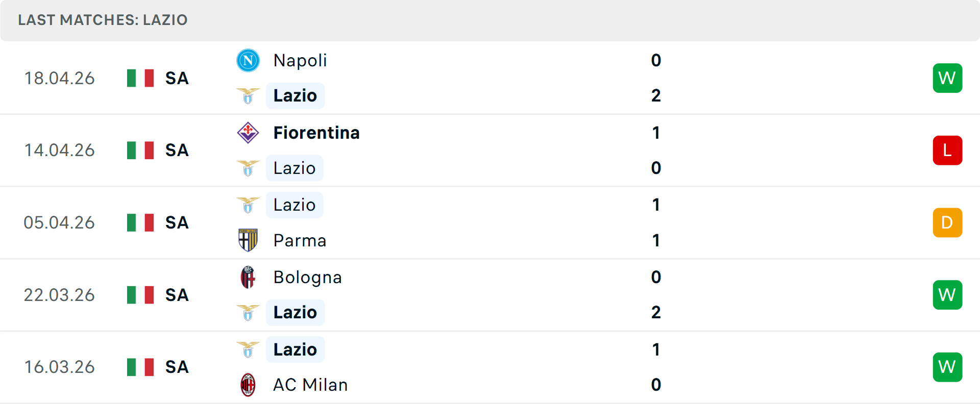Click the Parma club crest icon
Image resolution: width=980 pixels, height=404 pixels.
tap(248, 240)
